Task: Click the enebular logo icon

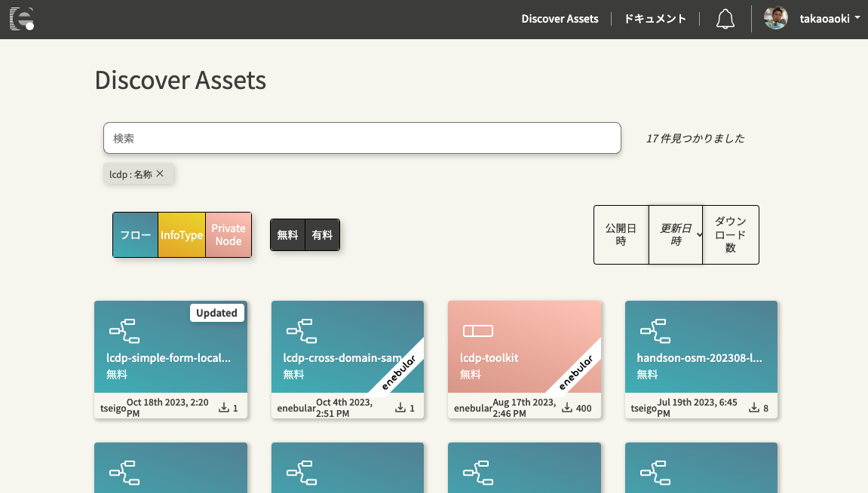Action: click(x=22, y=19)
